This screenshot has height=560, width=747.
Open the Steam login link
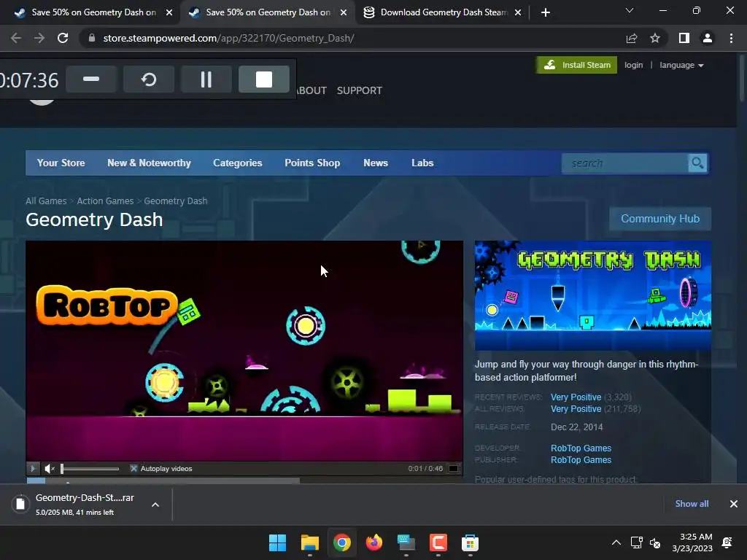click(634, 65)
